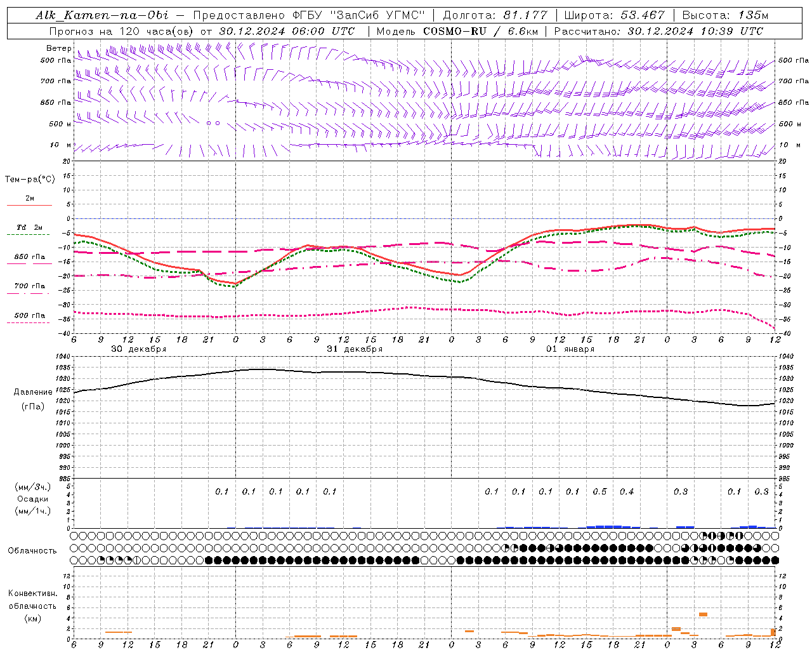Click the 'Td 2м' dew point legend entry

(x=29, y=227)
